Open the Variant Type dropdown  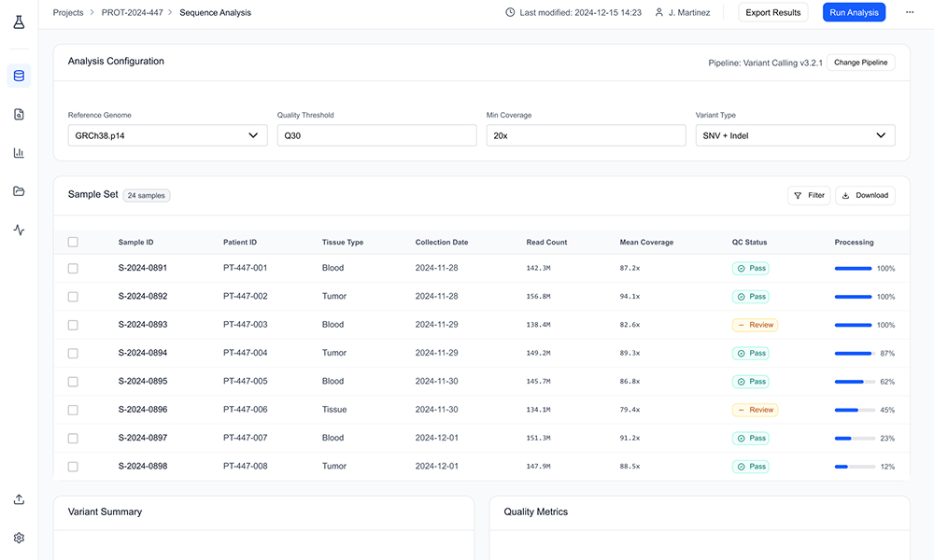click(795, 135)
